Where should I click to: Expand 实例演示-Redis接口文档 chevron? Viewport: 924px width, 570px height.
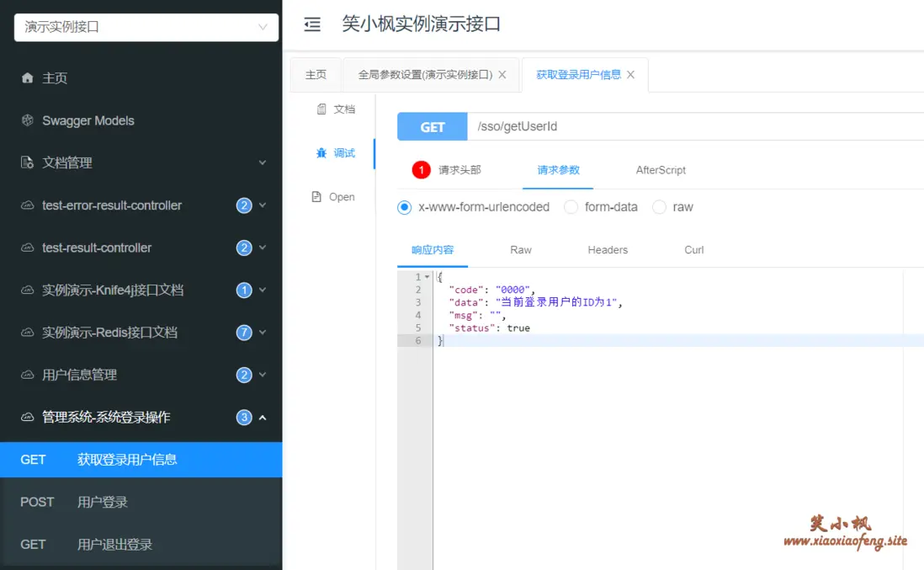(263, 333)
